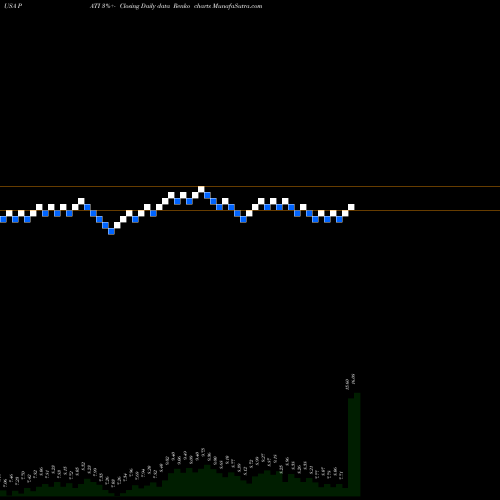Click the upper orange horizontal level line
The height and width of the screenshot is (500, 500).
[250, 186]
